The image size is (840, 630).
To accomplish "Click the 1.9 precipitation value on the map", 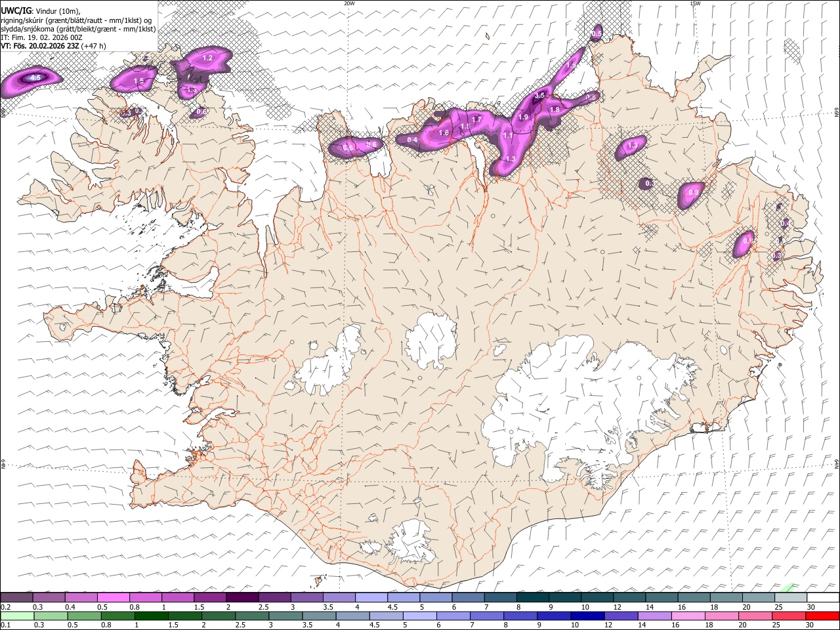I will pos(523,117).
